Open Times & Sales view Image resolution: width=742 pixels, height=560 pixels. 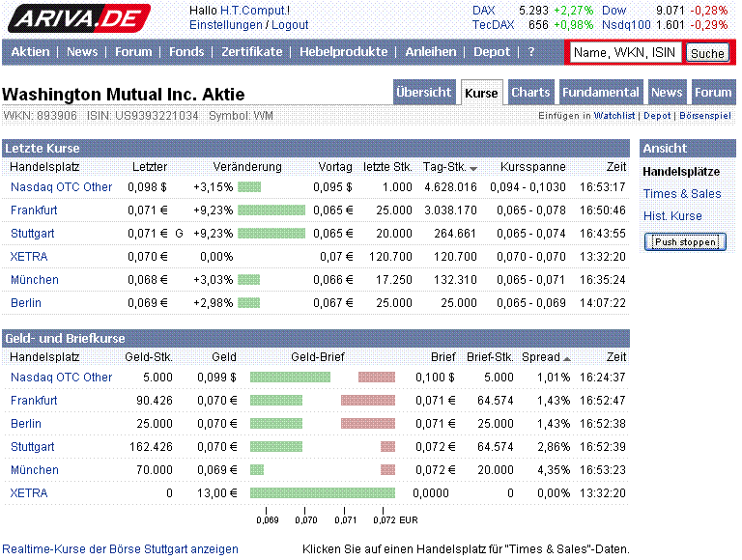(x=682, y=193)
